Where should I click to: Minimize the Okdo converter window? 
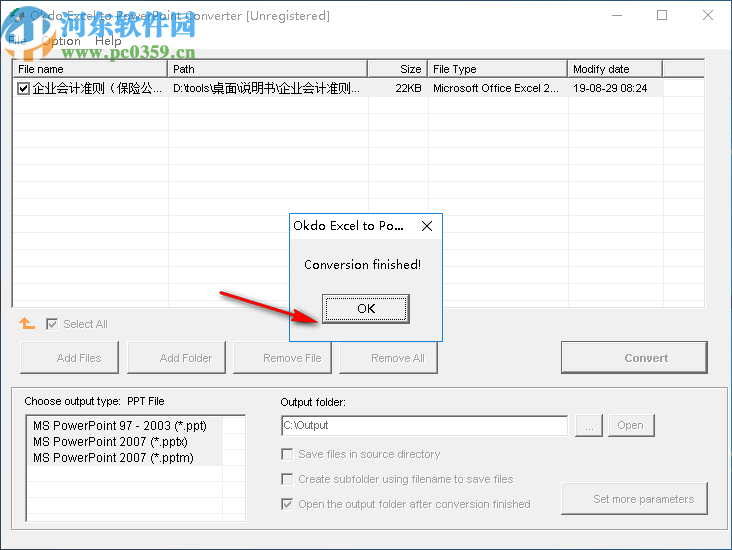click(617, 15)
